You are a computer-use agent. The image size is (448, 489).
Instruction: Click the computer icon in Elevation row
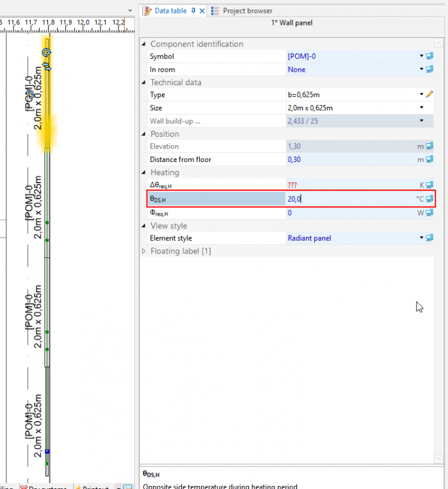pos(429,147)
